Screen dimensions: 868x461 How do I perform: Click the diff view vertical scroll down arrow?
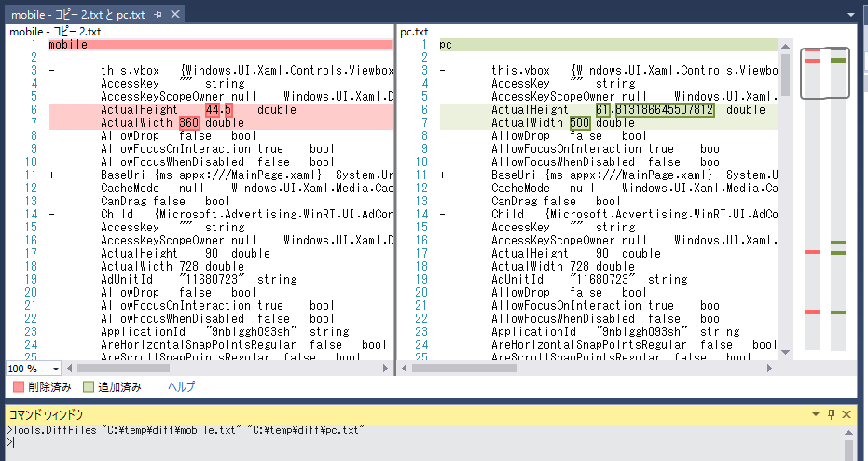[x=785, y=352]
